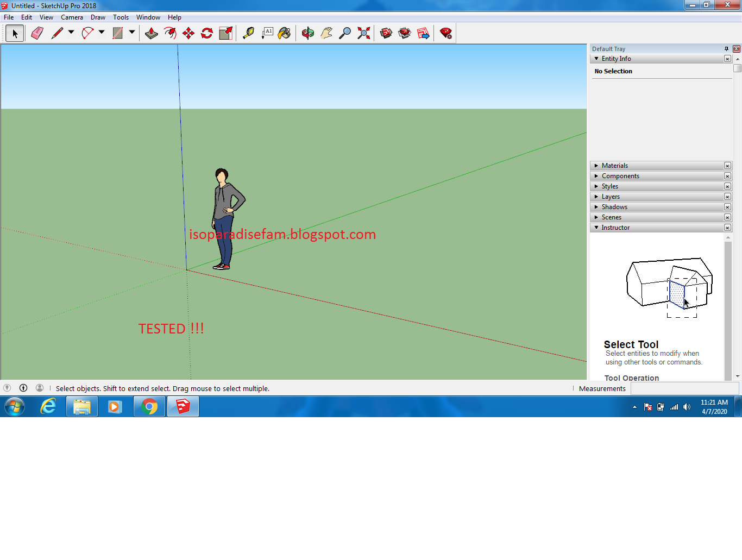742x560 pixels.
Task: Select the Offset tool
Action: tap(170, 34)
